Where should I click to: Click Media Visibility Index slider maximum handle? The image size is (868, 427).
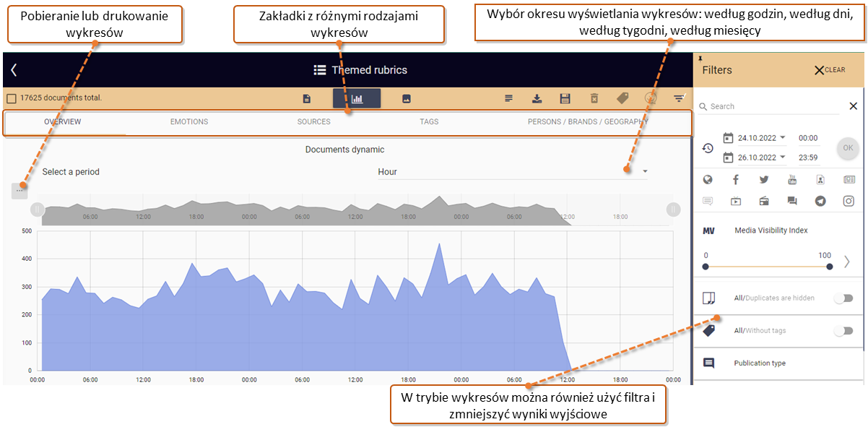[830, 267]
